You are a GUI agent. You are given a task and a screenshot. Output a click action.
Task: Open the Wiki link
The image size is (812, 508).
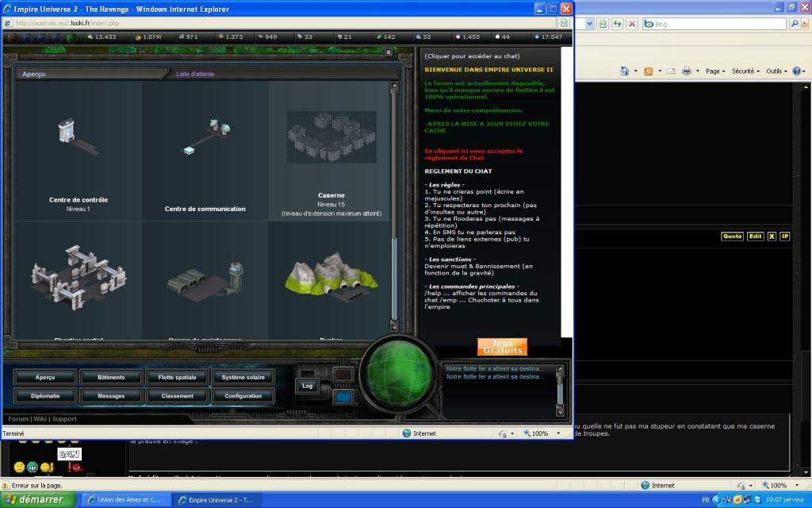point(40,419)
